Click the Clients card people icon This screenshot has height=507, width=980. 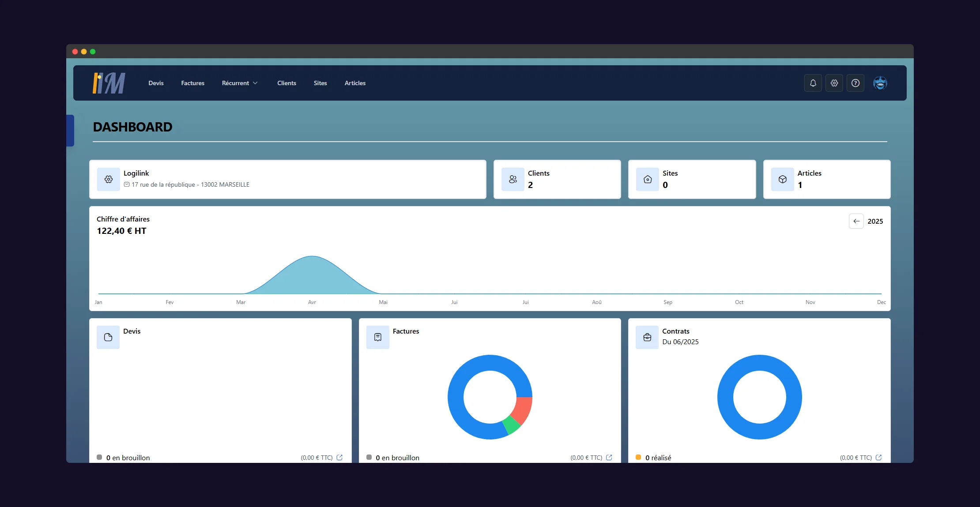pyautogui.click(x=513, y=179)
